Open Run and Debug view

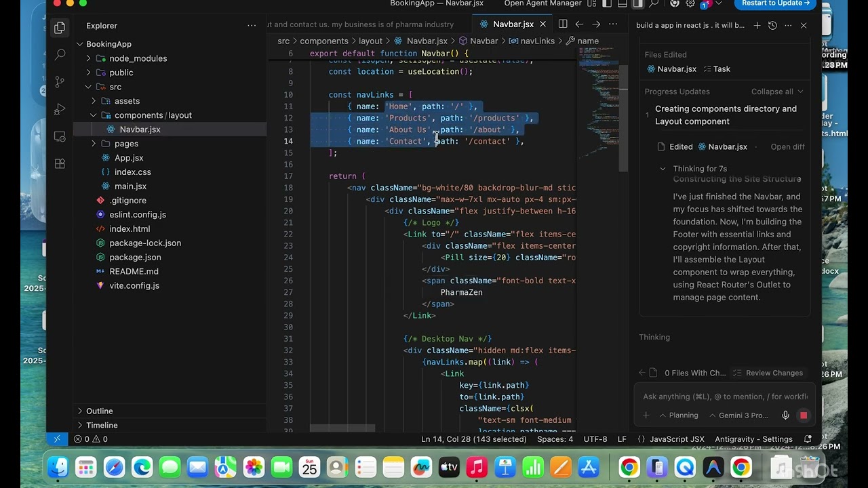coord(60,109)
